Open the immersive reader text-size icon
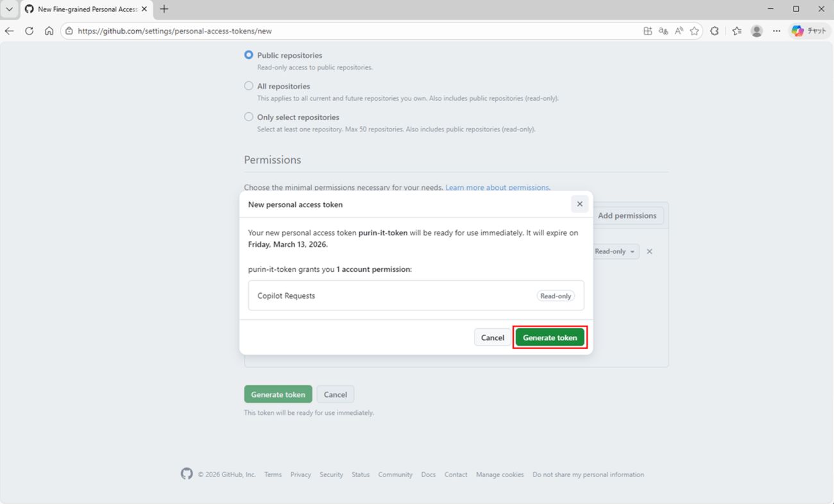 tap(678, 30)
